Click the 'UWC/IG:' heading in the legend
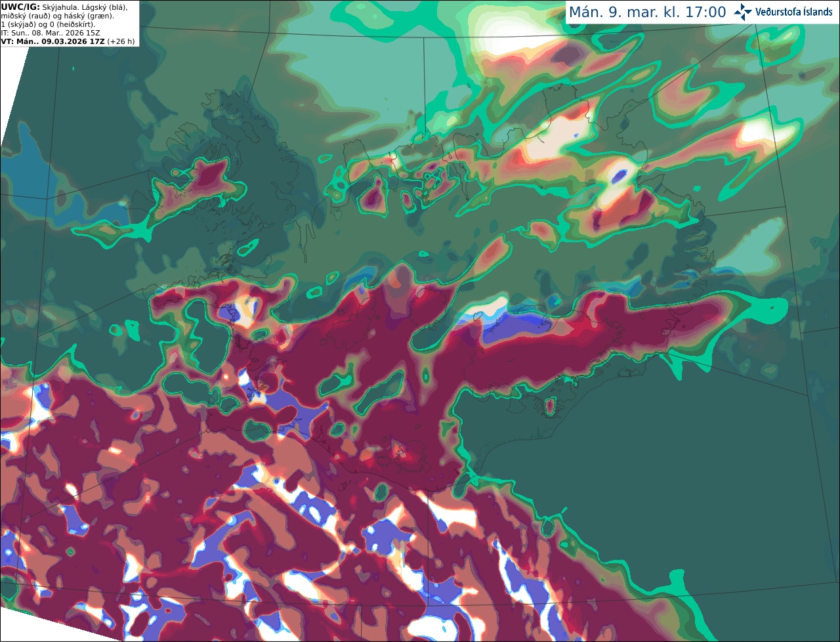The width and height of the screenshot is (840, 642). (20, 7)
